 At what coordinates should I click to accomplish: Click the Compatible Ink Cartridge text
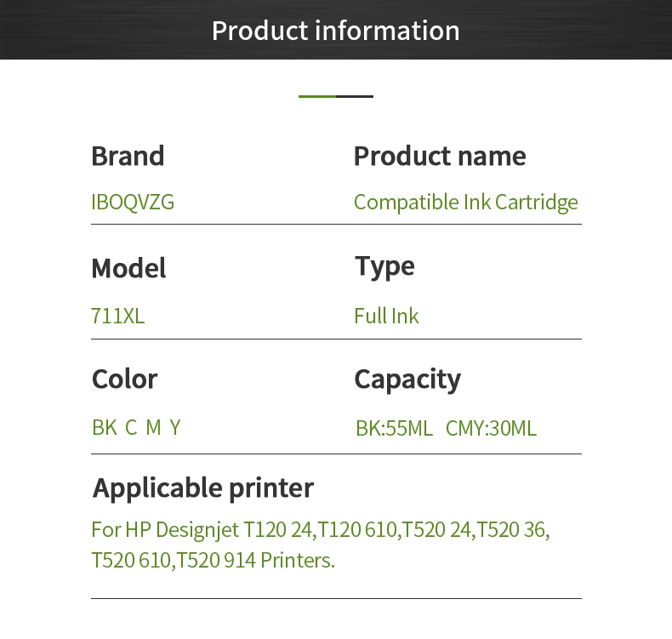pos(465,203)
